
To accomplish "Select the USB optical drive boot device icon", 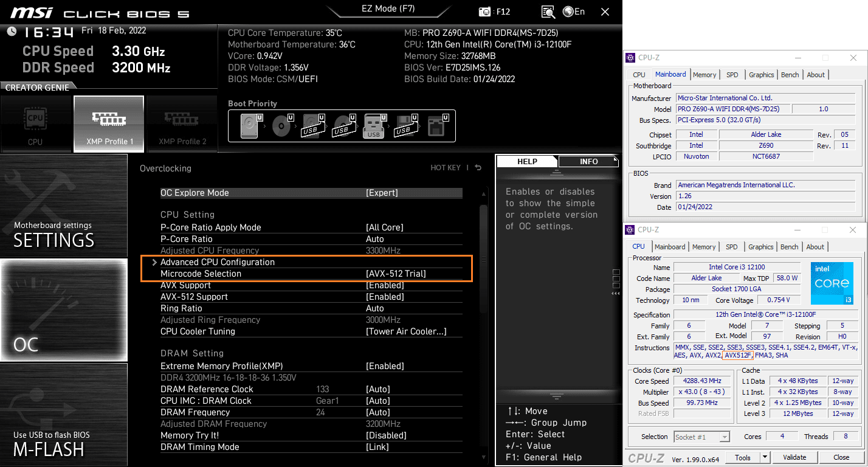I will [x=343, y=126].
